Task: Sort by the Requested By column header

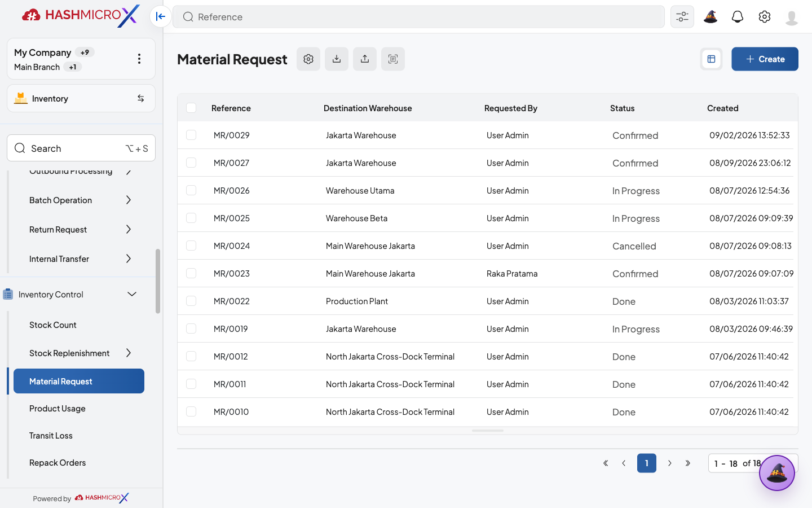Action: click(x=511, y=108)
